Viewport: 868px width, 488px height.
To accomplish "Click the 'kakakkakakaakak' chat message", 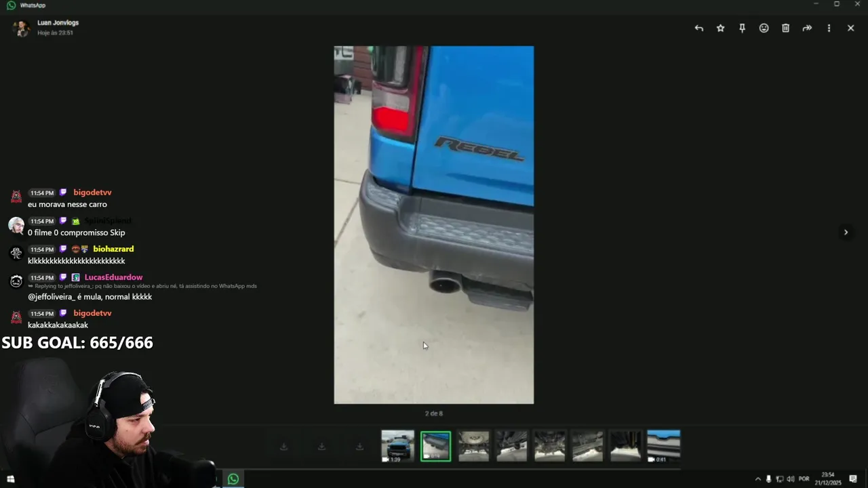I will (x=58, y=325).
